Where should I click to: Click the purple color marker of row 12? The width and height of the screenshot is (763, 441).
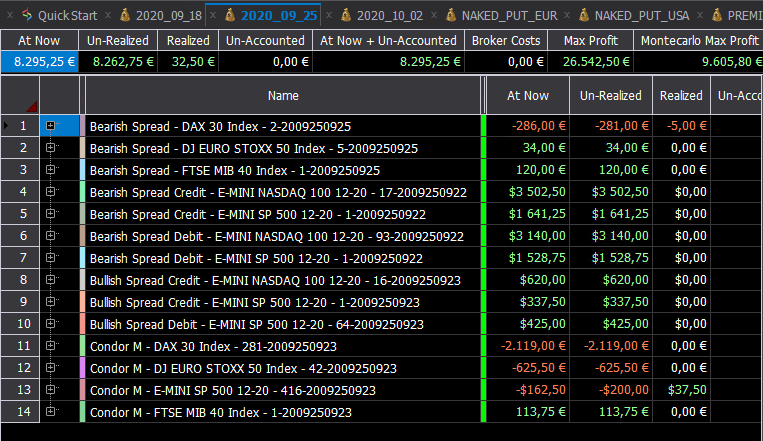point(82,368)
